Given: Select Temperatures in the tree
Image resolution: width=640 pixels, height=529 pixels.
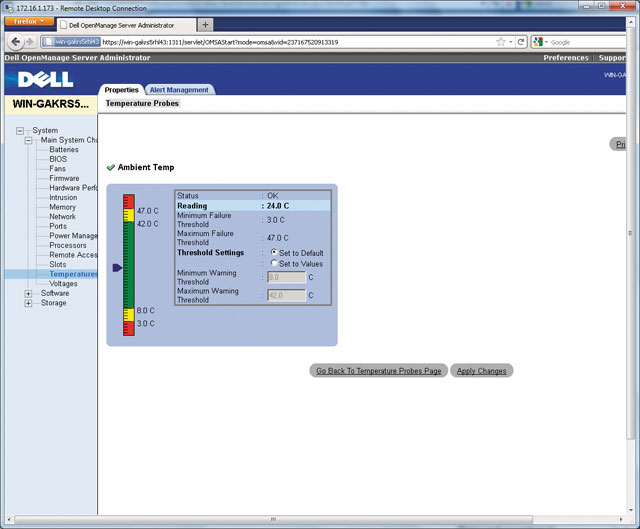Looking at the screenshot, I should 73,274.
